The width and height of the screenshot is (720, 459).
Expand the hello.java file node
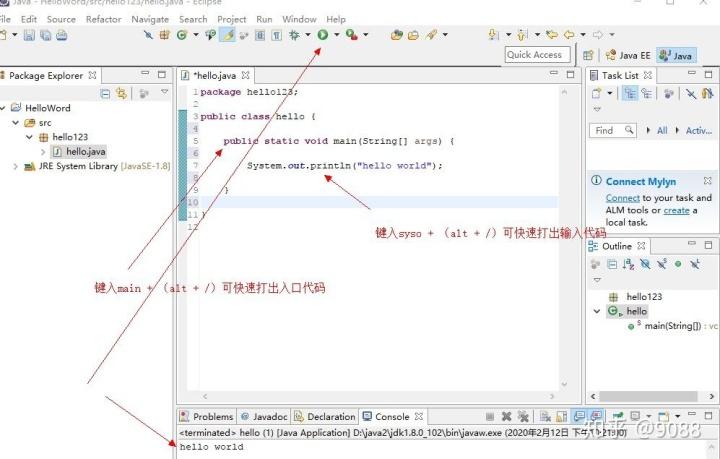coord(43,151)
